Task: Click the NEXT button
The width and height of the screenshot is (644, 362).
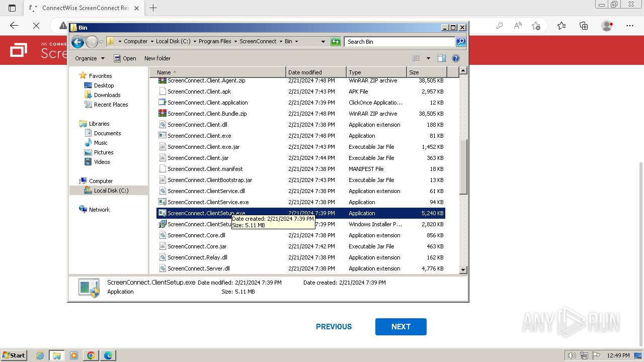Action: (401, 327)
